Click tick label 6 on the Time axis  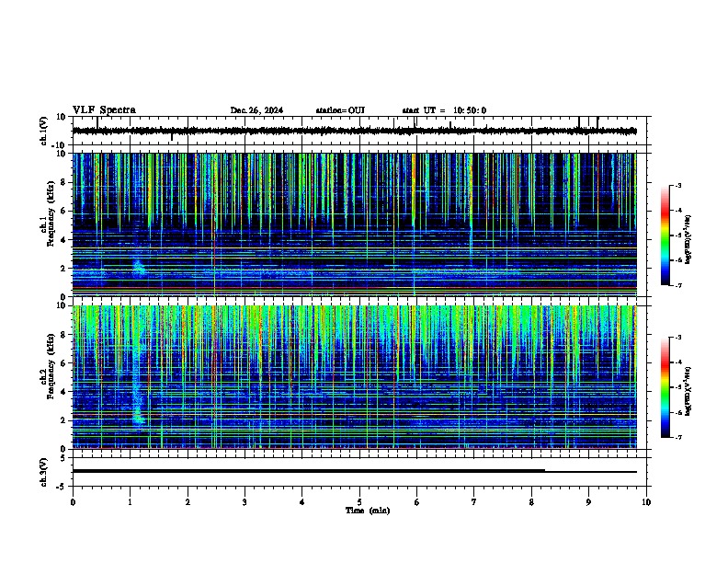pyautogui.click(x=416, y=502)
